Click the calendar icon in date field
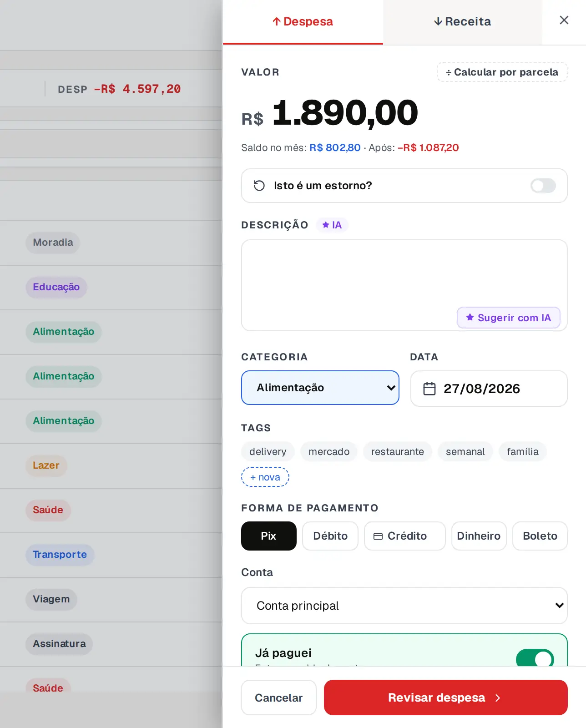 [429, 389]
